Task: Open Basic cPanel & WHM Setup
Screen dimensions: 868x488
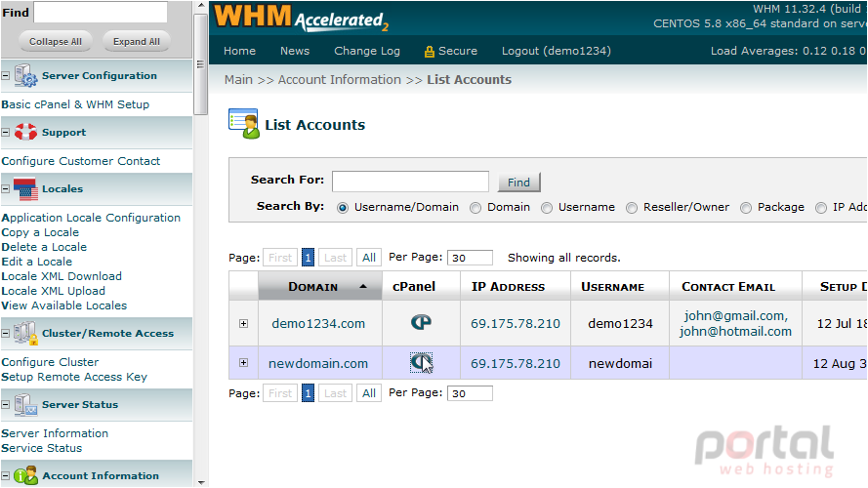Action: [x=75, y=104]
